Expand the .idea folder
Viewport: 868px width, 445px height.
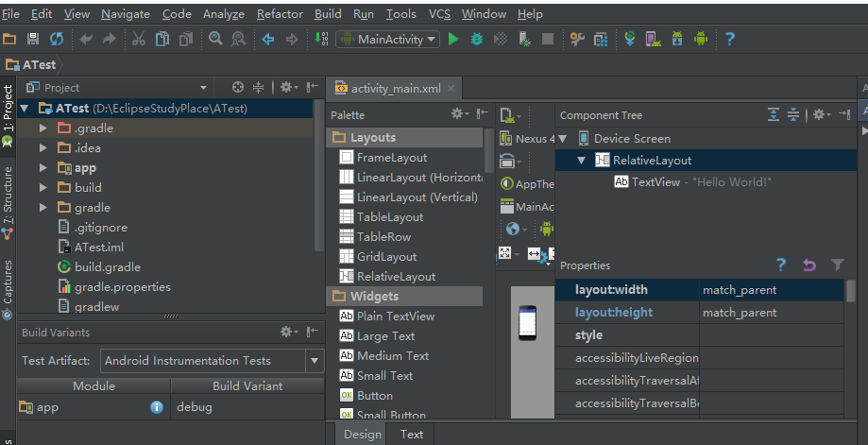click(x=43, y=148)
